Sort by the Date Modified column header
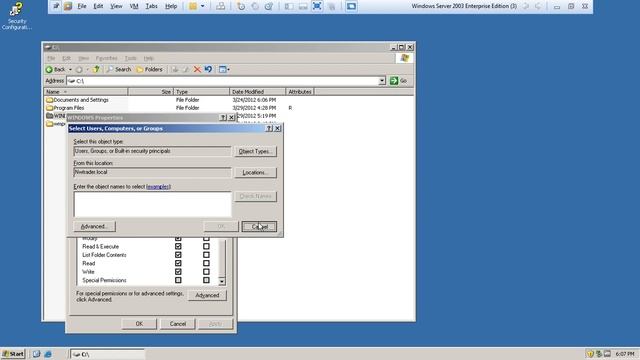 coord(258,92)
